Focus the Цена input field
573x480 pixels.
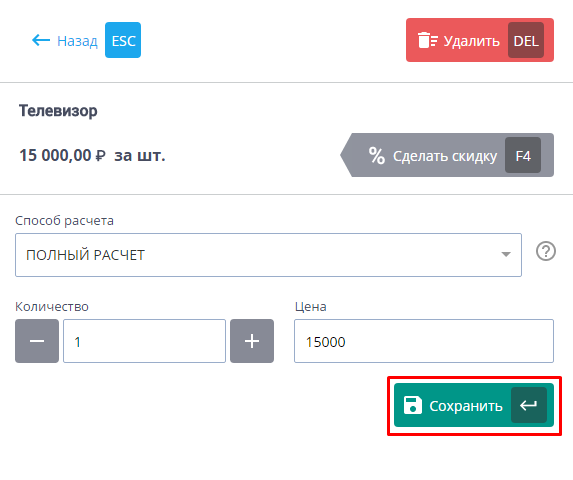[424, 341]
